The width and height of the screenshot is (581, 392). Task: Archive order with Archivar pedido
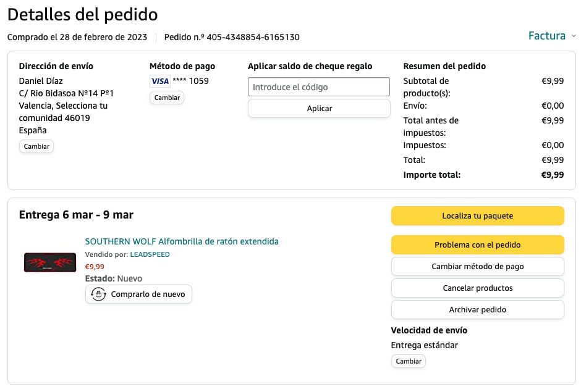(477, 310)
